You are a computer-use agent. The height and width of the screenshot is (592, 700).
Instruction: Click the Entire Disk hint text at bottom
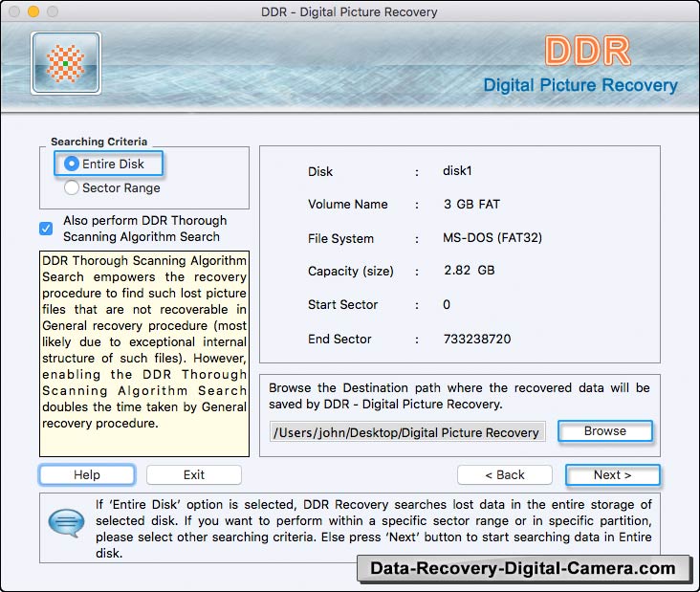point(374,529)
